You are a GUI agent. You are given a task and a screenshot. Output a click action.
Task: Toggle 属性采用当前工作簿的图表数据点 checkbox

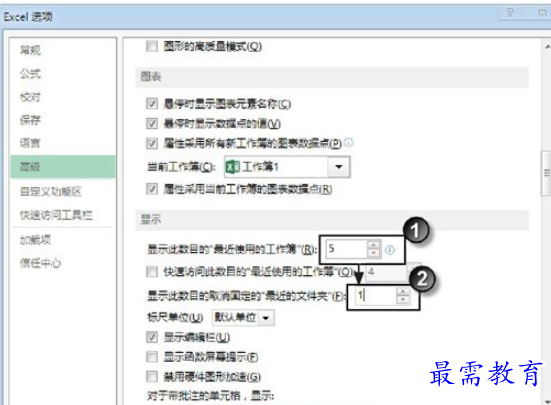coord(152,189)
